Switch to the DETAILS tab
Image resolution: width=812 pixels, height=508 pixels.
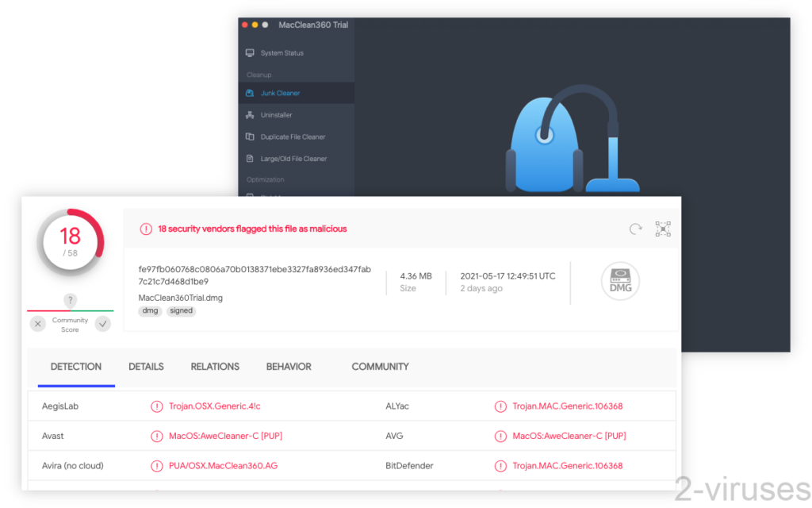point(146,367)
